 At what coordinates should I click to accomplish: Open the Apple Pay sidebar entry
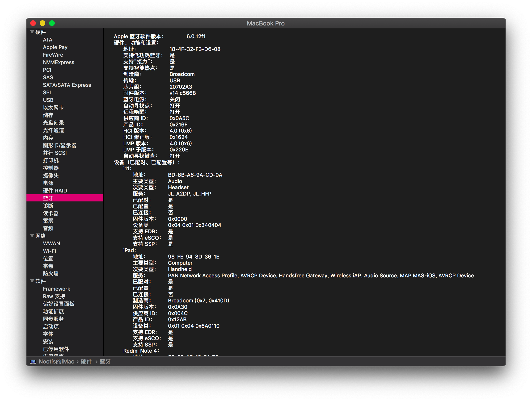coord(55,47)
